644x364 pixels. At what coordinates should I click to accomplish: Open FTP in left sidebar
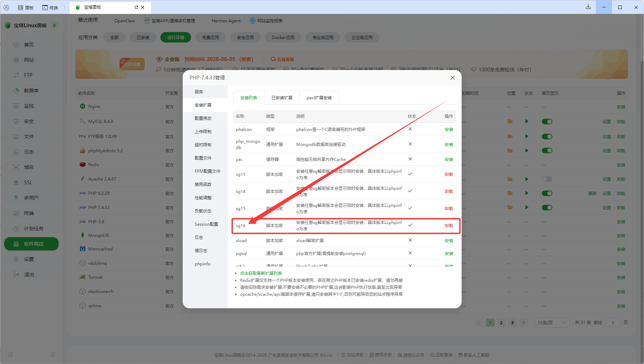31,75
